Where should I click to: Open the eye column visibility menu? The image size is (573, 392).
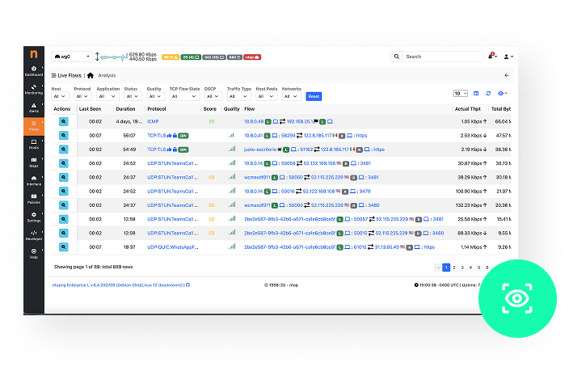point(501,94)
